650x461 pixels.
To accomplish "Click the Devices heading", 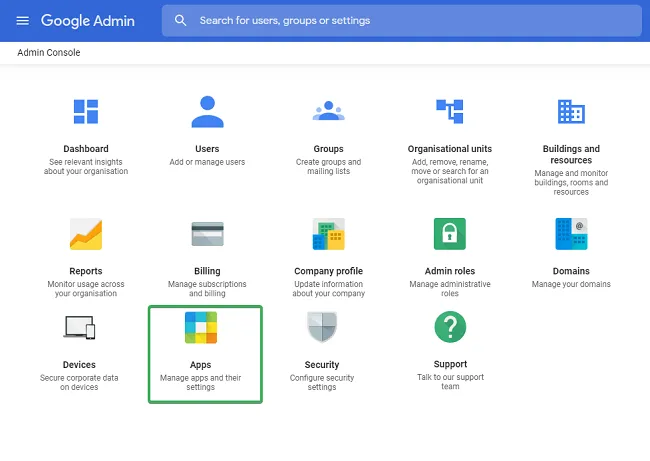I will pyautogui.click(x=79, y=365).
